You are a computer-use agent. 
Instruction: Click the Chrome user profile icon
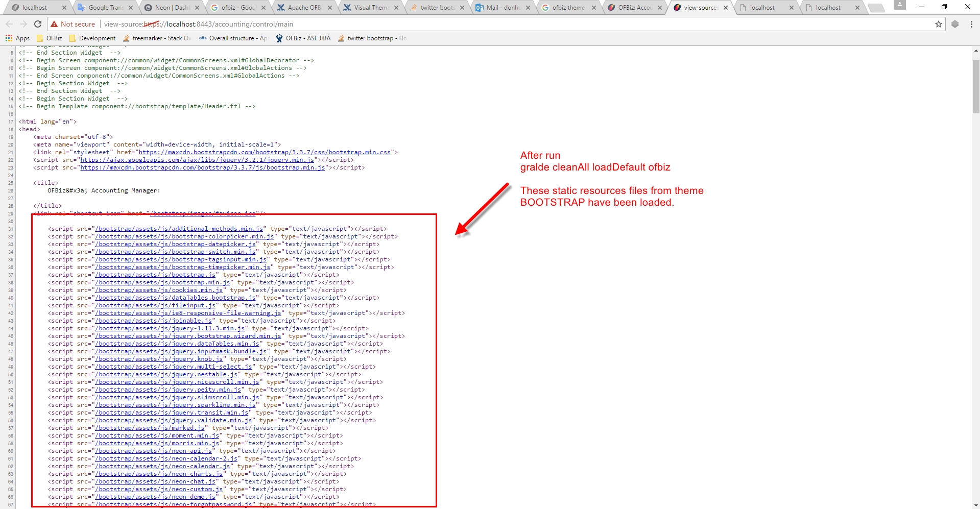point(900,5)
